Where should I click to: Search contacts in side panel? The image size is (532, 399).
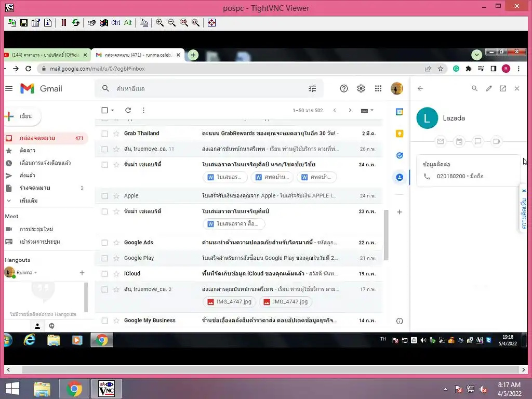[475, 88]
